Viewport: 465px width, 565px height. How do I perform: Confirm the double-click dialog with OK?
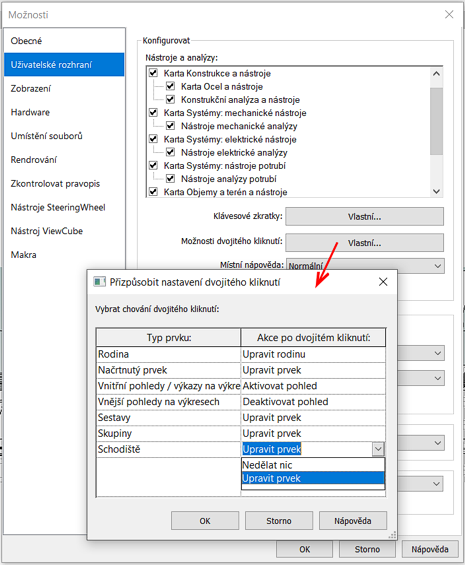pos(205,521)
